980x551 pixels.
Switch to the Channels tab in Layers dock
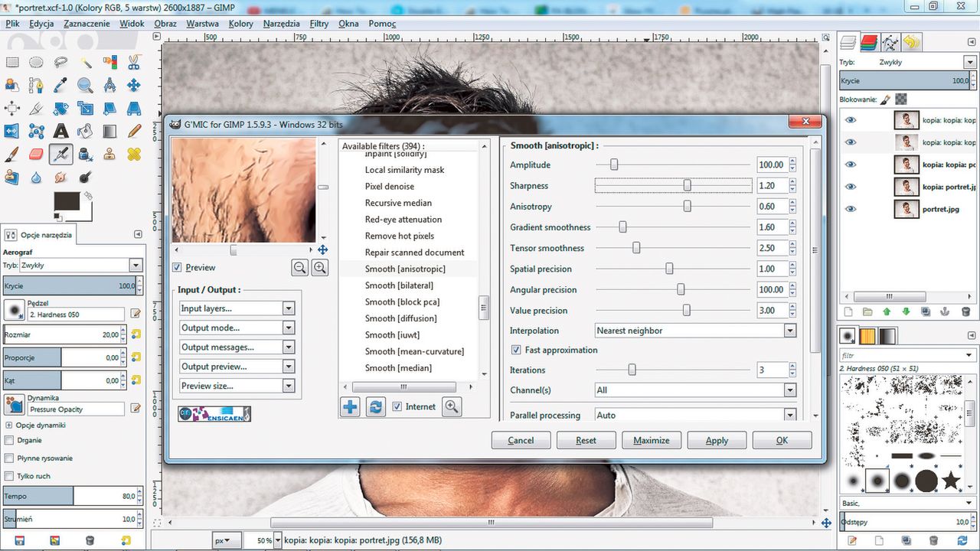coord(869,42)
